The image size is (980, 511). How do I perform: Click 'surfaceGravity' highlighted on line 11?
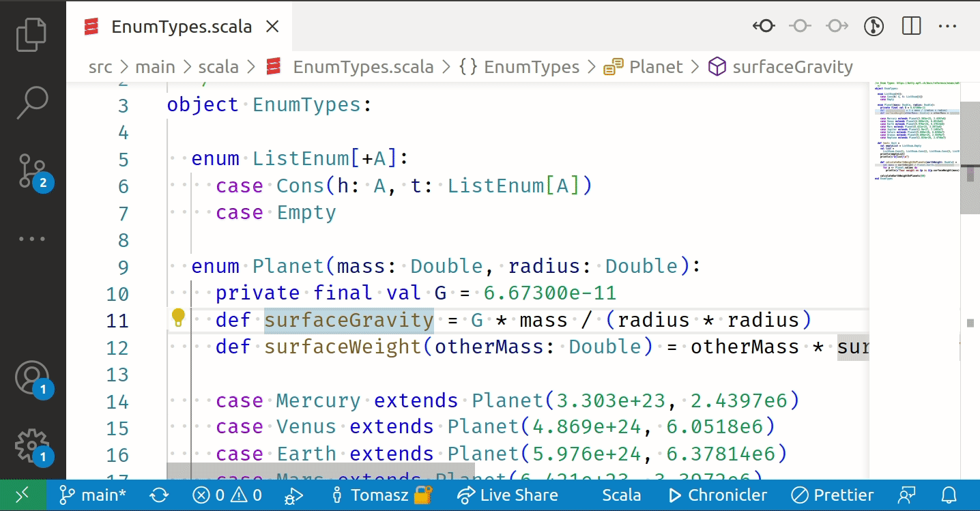(x=349, y=320)
